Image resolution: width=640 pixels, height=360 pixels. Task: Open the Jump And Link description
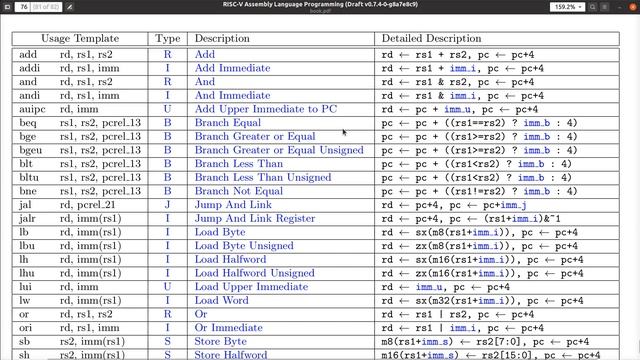233,204
